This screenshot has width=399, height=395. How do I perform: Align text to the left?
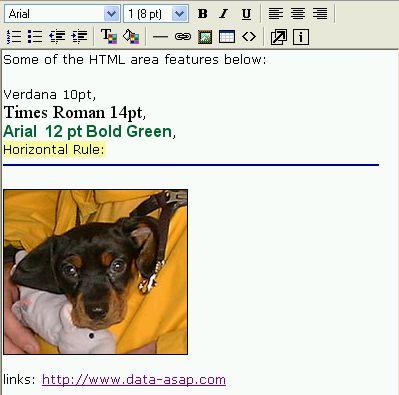click(x=276, y=14)
